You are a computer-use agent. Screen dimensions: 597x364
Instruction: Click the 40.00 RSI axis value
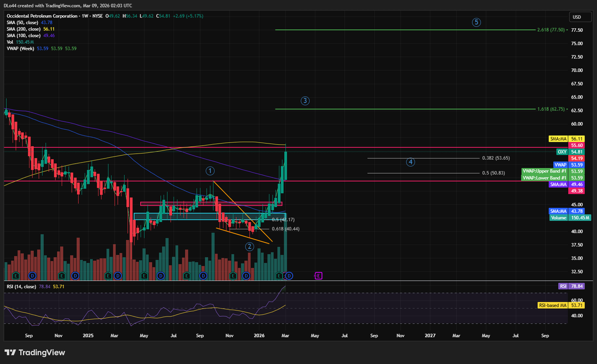577,315
